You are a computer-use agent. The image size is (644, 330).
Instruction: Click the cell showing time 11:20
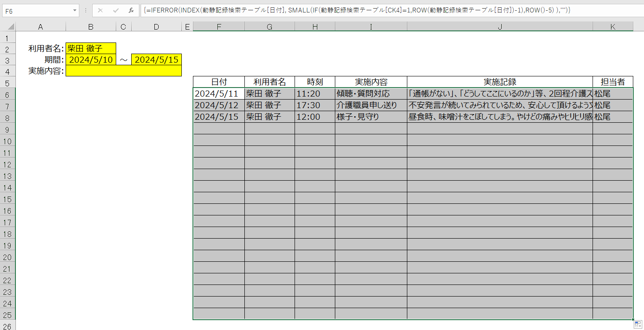point(315,94)
